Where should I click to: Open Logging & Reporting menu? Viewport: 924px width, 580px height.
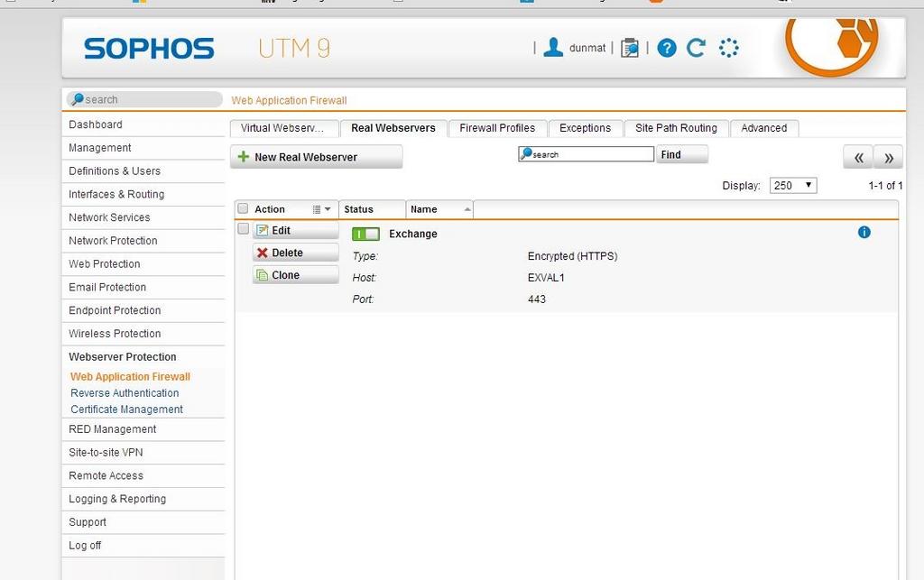(143, 500)
